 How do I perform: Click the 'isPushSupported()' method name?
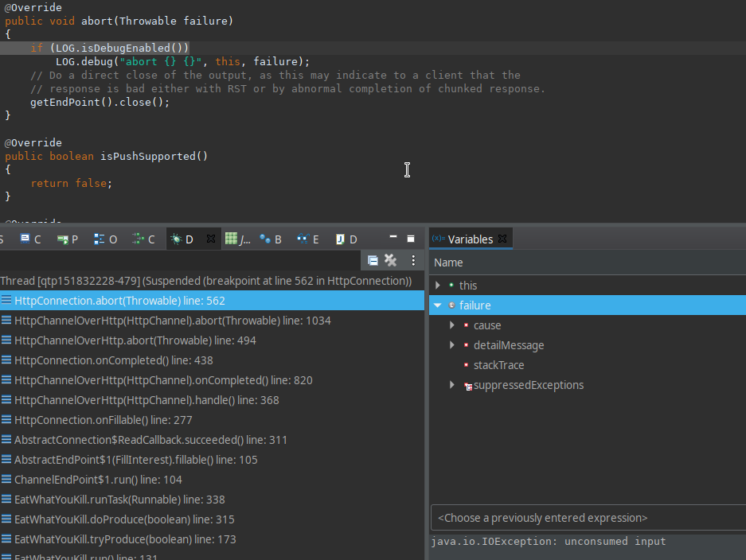(154, 157)
